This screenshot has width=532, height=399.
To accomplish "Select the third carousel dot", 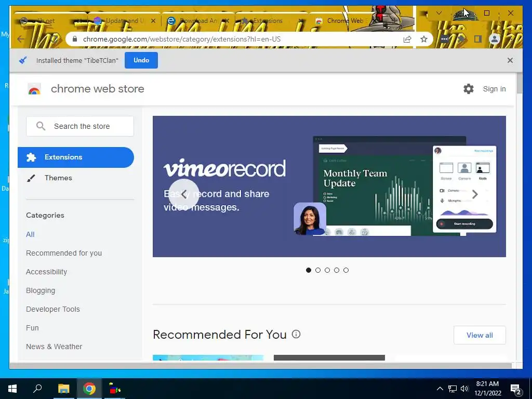I will pos(327,270).
